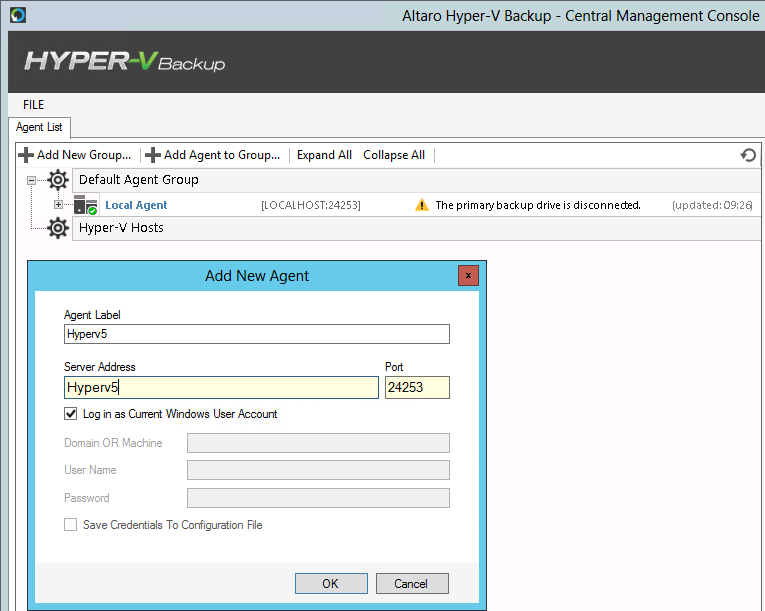Select the Hyper-V Hosts group row

(x=417, y=228)
